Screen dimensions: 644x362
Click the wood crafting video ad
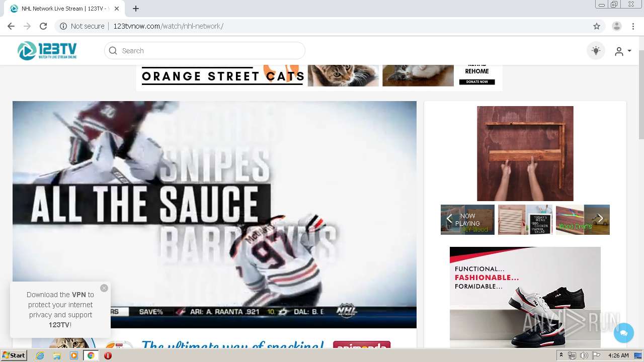coord(525,153)
